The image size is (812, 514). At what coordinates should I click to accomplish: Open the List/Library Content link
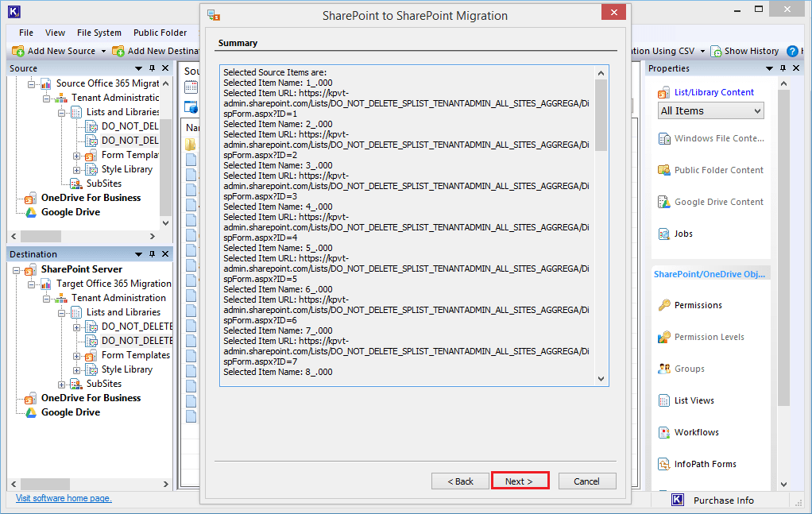point(713,92)
